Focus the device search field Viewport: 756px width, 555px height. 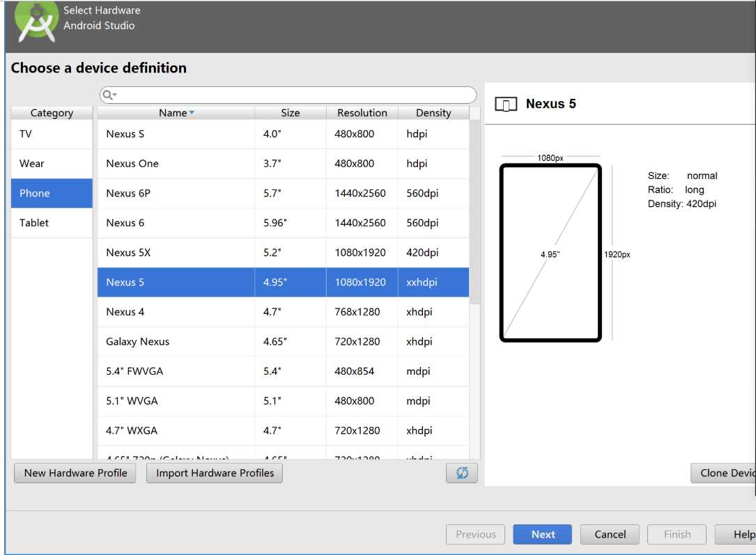288,95
